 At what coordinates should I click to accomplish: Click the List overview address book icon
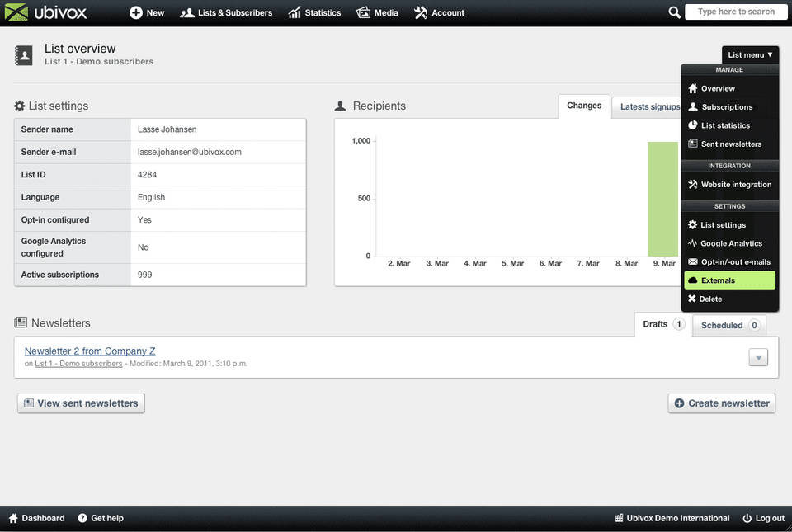(x=24, y=55)
